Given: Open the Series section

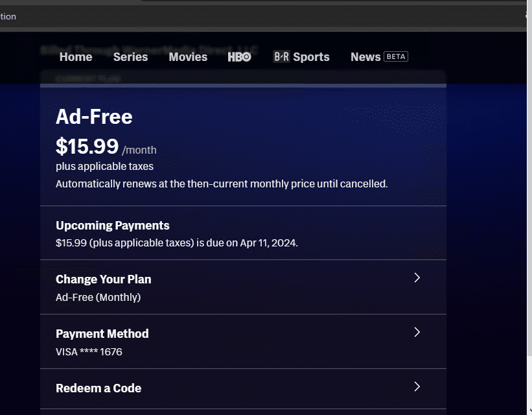Looking at the screenshot, I should click(x=130, y=57).
